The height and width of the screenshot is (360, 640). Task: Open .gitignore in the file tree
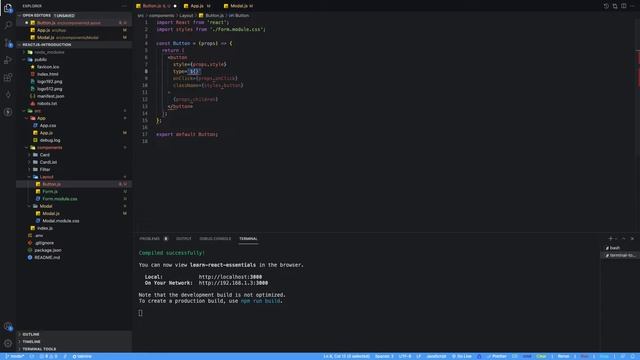click(44, 243)
